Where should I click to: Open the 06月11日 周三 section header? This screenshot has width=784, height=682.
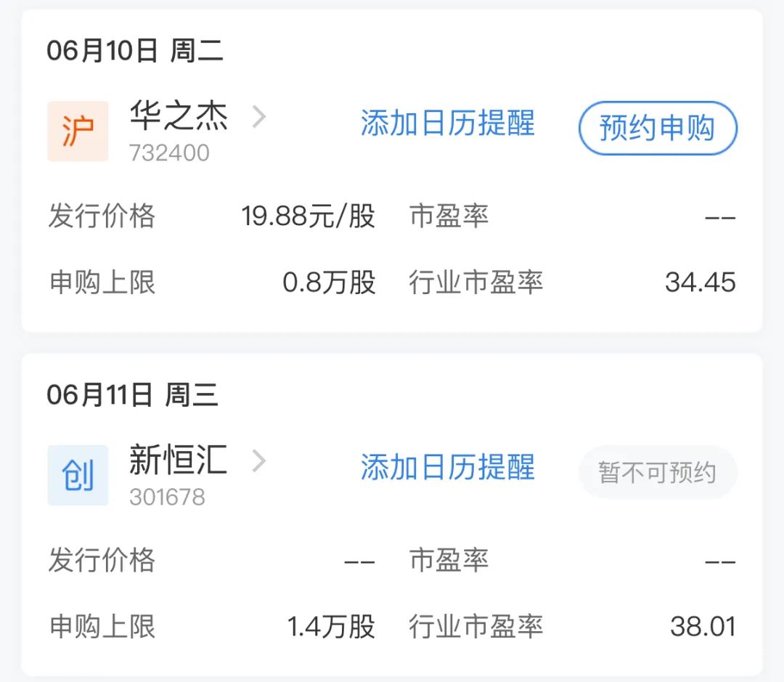click(133, 394)
